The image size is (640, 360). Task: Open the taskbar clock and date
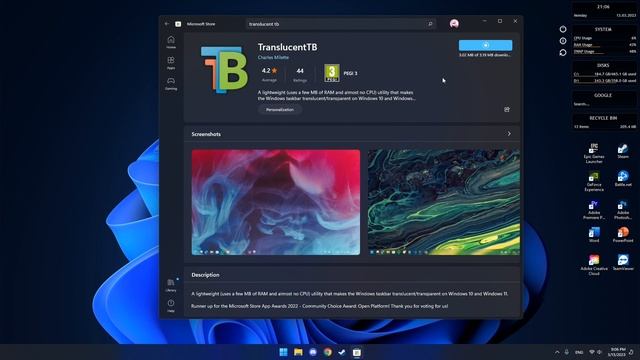coord(617,352)
